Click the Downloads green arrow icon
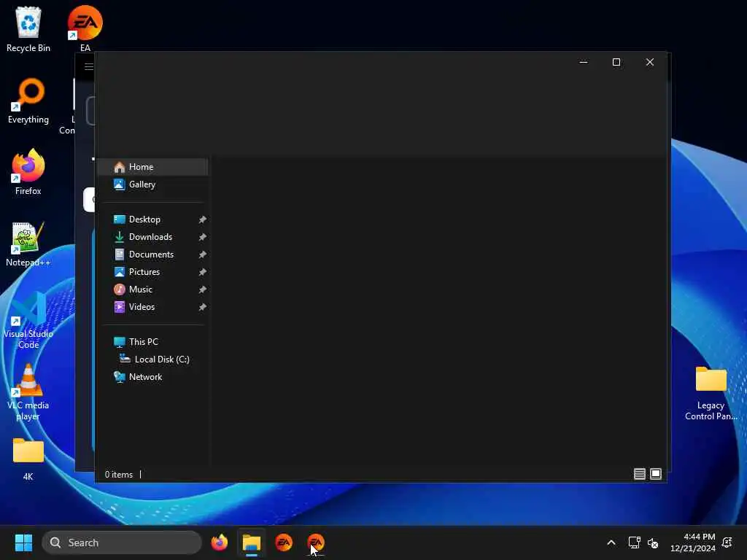The width and height of the screenshot is (747, 560). [x=120, y=237]
